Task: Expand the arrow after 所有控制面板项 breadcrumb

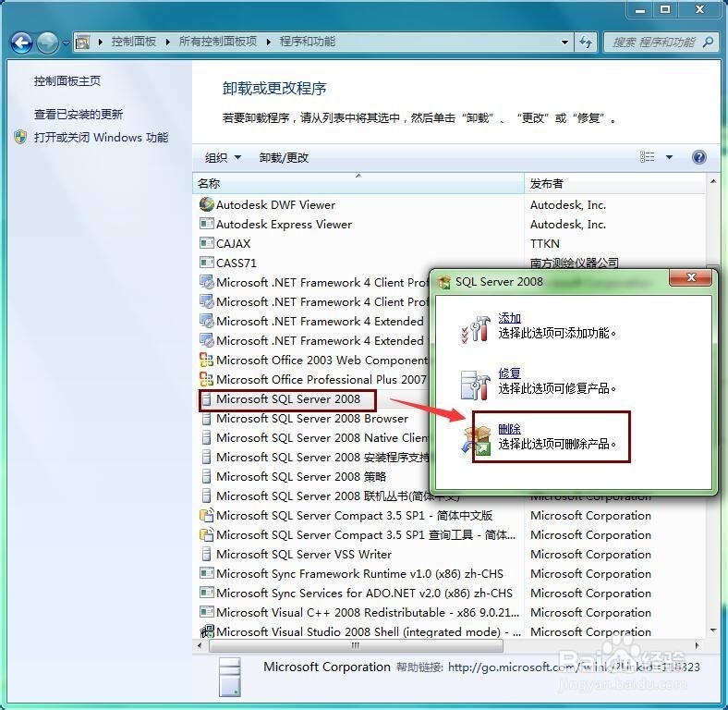Action: pos(268,42)
